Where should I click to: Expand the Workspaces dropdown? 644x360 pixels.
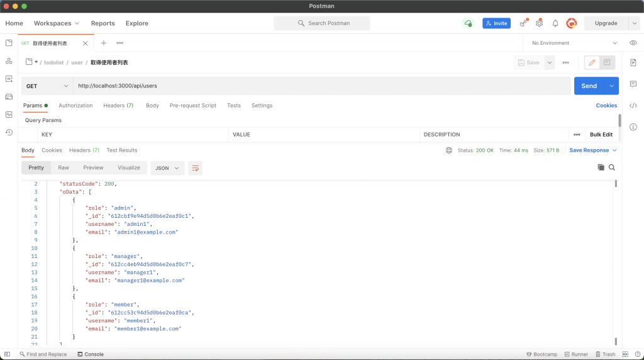click(56, 23)
